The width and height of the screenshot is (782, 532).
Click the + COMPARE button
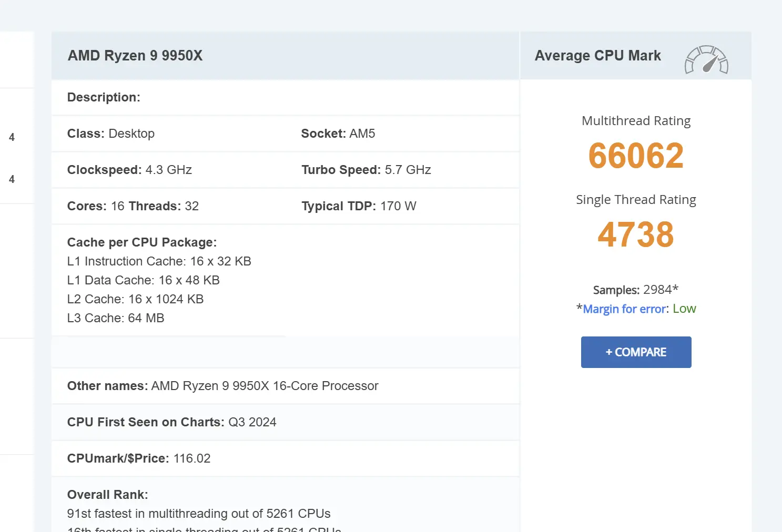(x=636, y=352)
